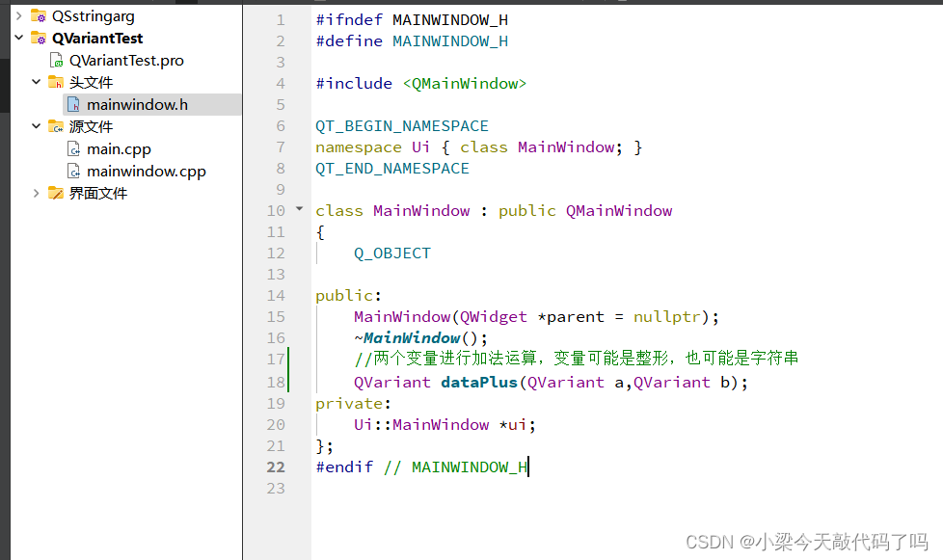
Task: Click the 界面文件 forms folder icon
Action: pyautogui.click(x=56, y=193)
